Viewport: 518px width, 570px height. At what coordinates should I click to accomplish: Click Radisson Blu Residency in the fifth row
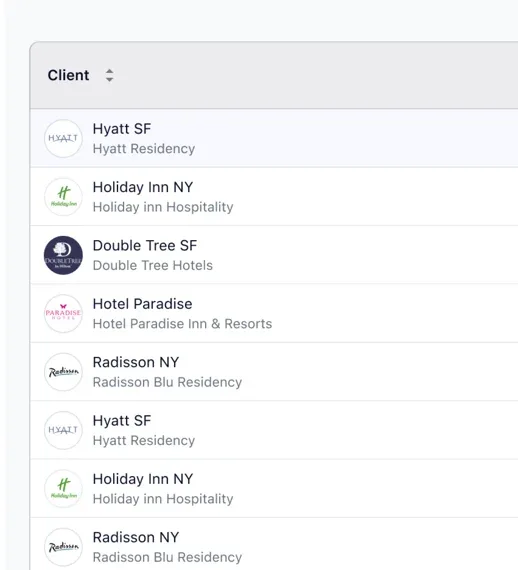click(x=167, y=382)
